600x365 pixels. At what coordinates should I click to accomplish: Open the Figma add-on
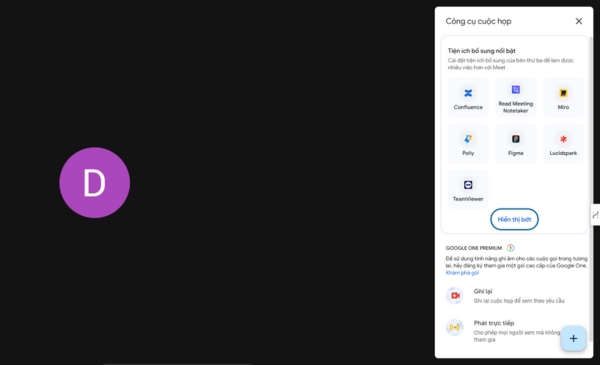point(515,143)
